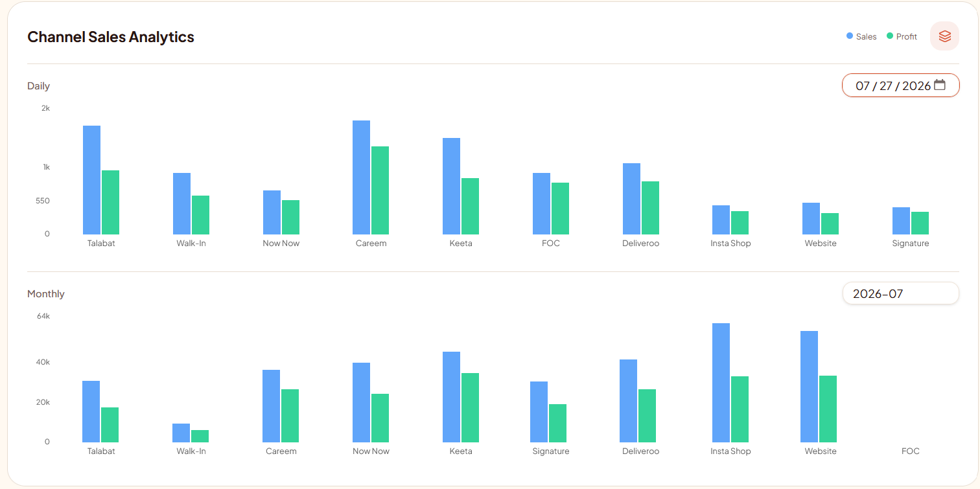Click Now Now monthly Sales bar
This screenshot has height=489, width=980.
(x=362, y=403)
